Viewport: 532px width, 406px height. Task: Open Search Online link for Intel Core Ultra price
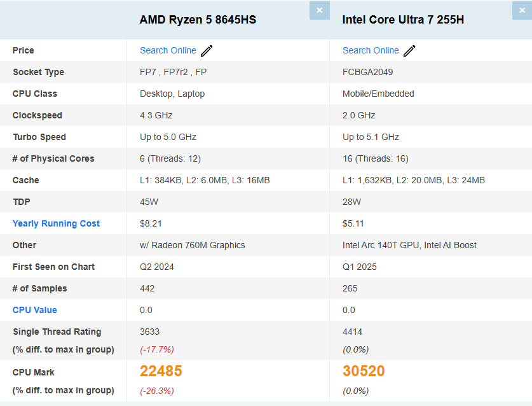[x=371, y=50]
